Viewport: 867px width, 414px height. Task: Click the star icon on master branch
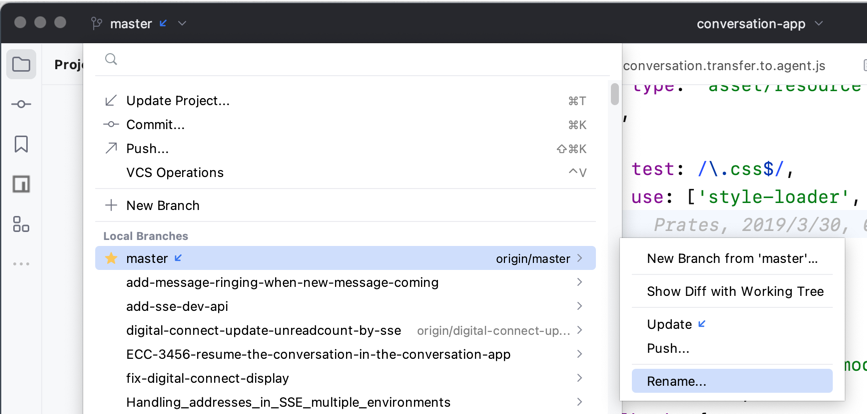coord(111,258)
